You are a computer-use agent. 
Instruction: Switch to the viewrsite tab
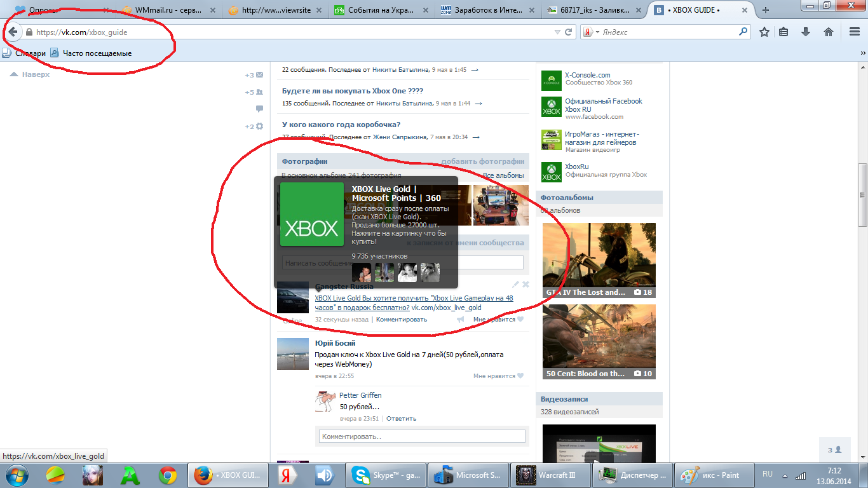pos(276,10)
